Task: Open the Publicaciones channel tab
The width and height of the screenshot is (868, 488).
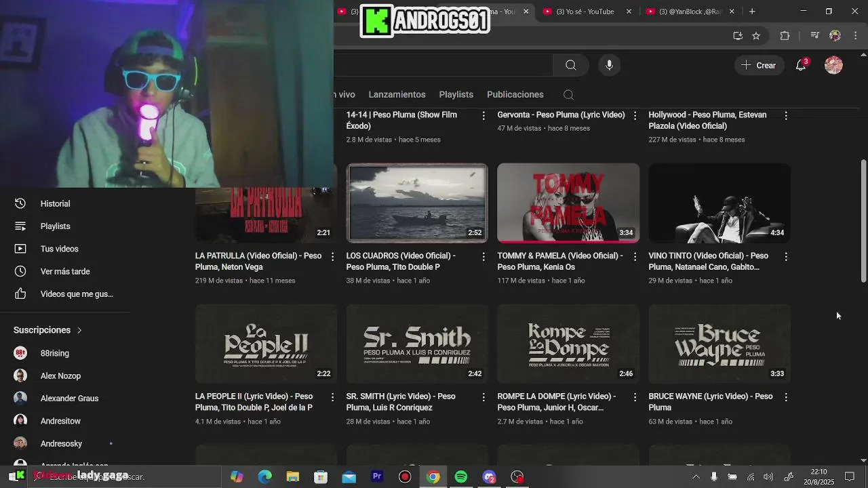Action: tap(515, 94)
